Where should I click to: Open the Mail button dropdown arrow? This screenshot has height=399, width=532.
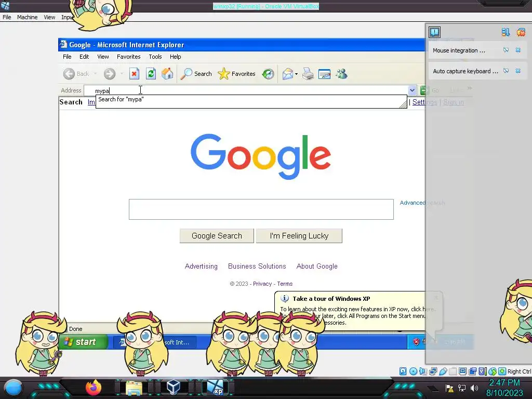coord(296,74)
